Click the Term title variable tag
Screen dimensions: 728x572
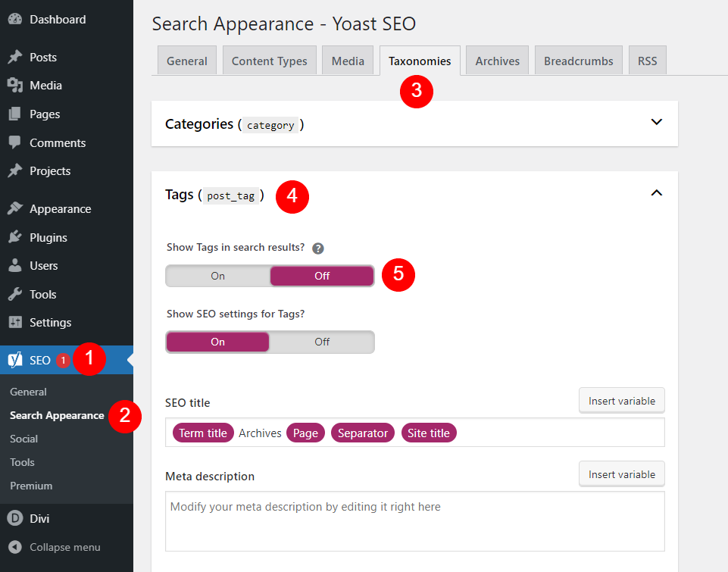click(x=203, y=433)
